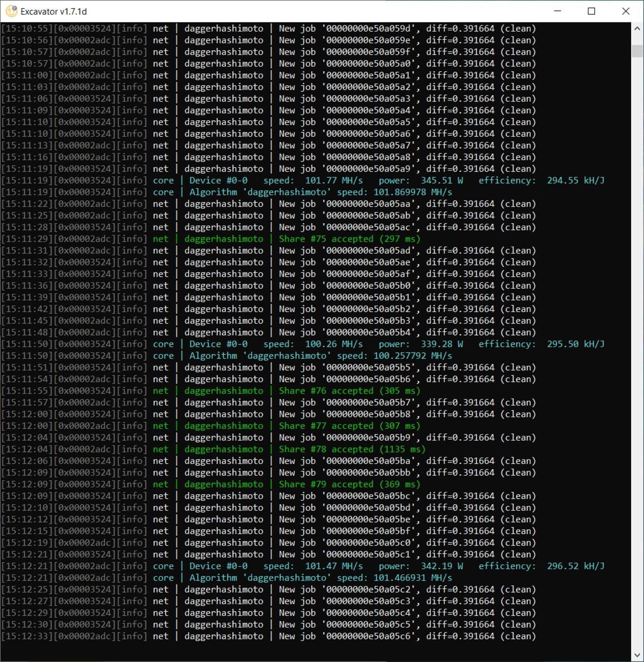
Task: Click the power value '345.51 W'
Action: [442, 180]
